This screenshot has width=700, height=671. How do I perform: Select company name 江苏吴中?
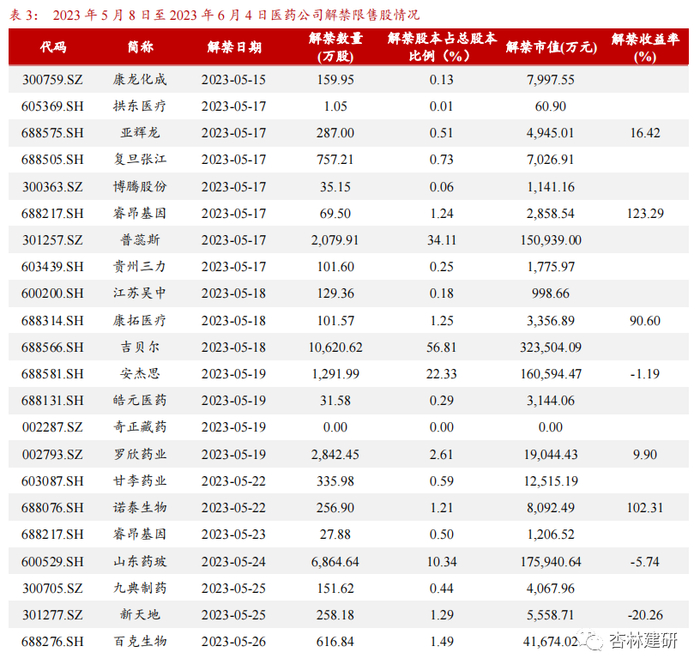click(140, 293)
